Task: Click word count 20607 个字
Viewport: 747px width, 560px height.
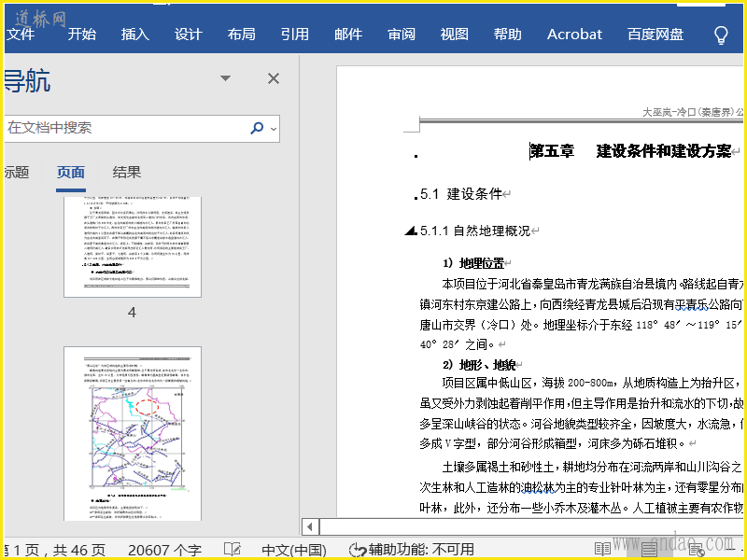Action: [x=165, y=551]
